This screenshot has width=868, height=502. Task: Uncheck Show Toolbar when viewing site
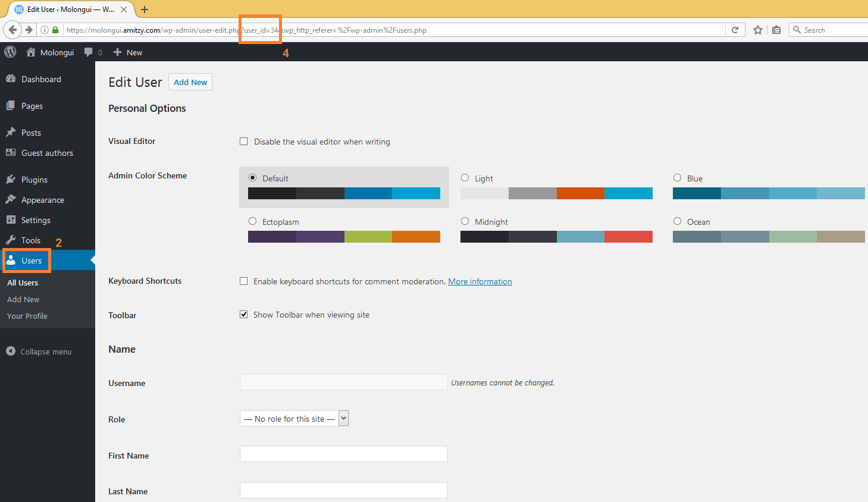click(x=243, y=314)
